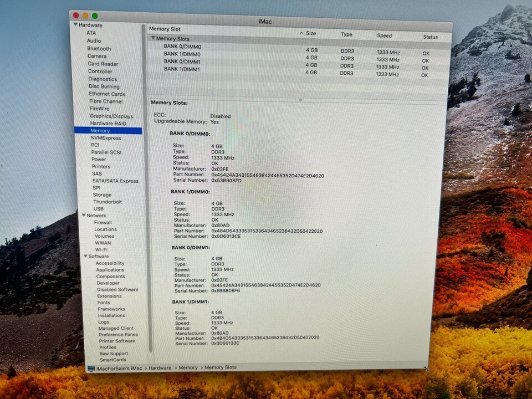Click the divider handle between table and details
This screenshot has width=532, height=399.
pos(300,100)
